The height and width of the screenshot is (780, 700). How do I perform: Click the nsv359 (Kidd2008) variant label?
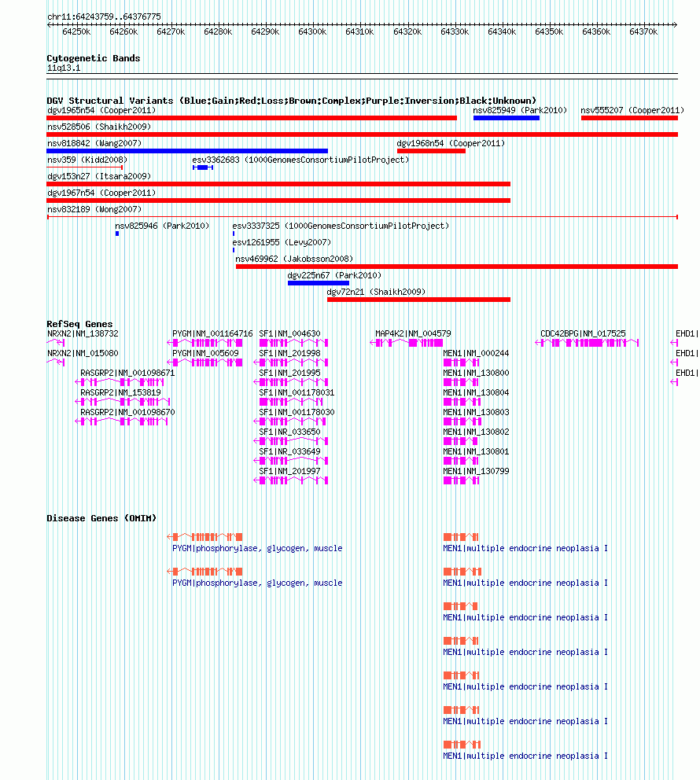(x=87, y=160)
